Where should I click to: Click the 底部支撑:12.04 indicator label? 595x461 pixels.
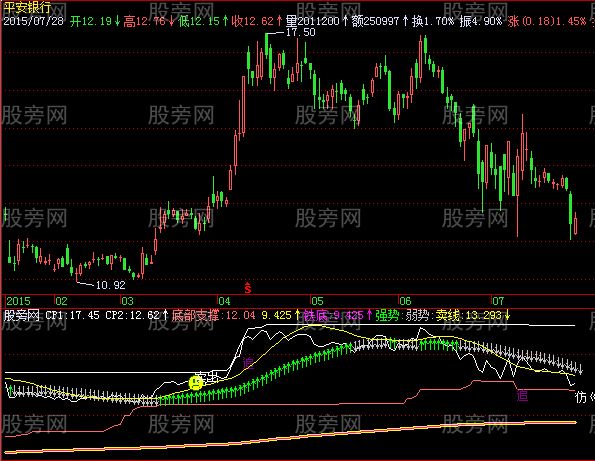tap(213, 315)
